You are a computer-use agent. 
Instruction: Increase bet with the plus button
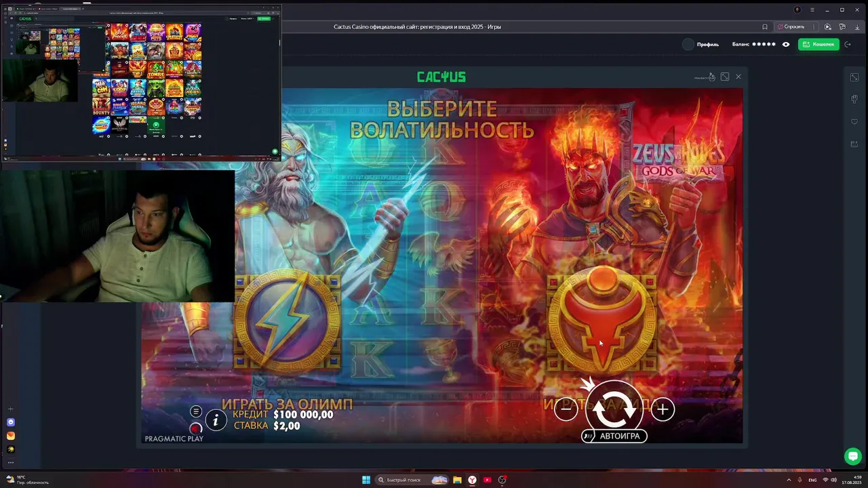tap(663, 409)
